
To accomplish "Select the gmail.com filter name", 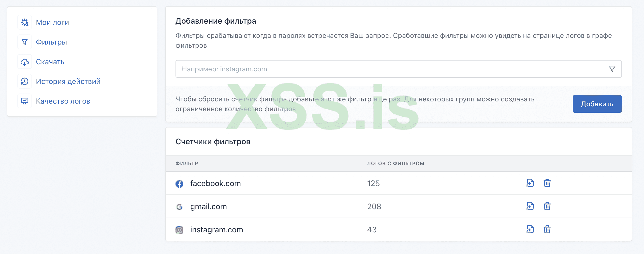I will click(208, 206).
